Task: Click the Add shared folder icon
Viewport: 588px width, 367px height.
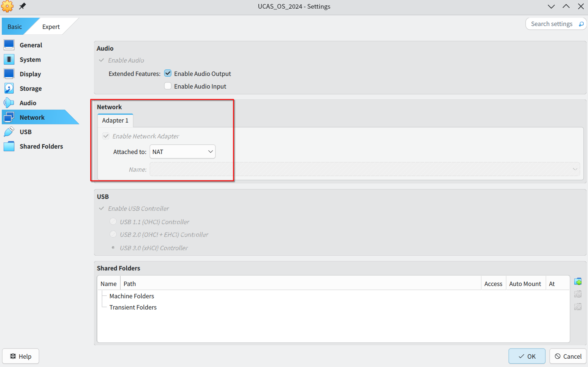Action: 578,281
